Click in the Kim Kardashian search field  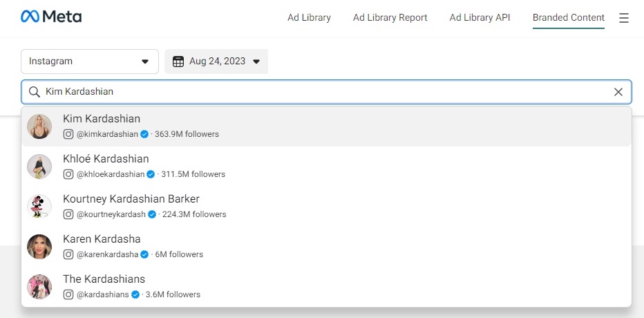pos(326,92)
